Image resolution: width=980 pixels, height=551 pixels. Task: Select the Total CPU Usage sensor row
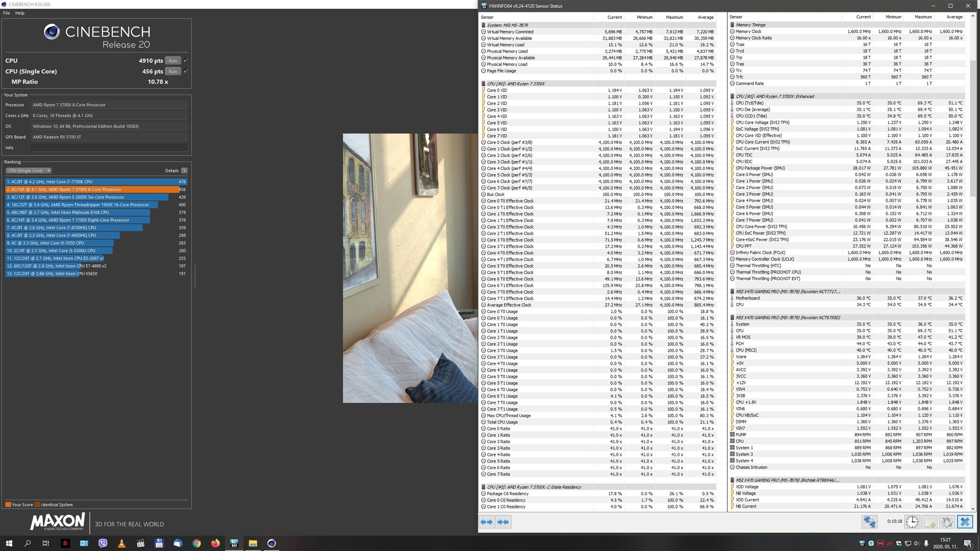coord(598,422)
